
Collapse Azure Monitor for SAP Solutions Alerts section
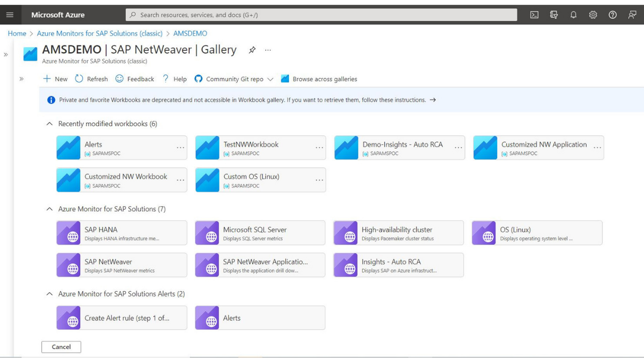click(49, 294)
